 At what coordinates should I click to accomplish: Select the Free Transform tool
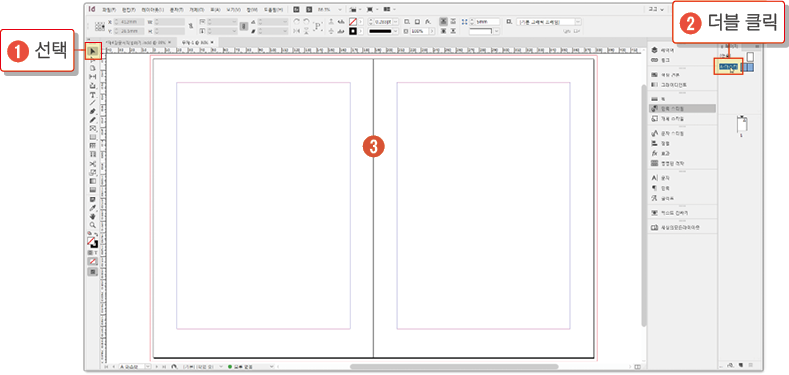coord(93,172)
